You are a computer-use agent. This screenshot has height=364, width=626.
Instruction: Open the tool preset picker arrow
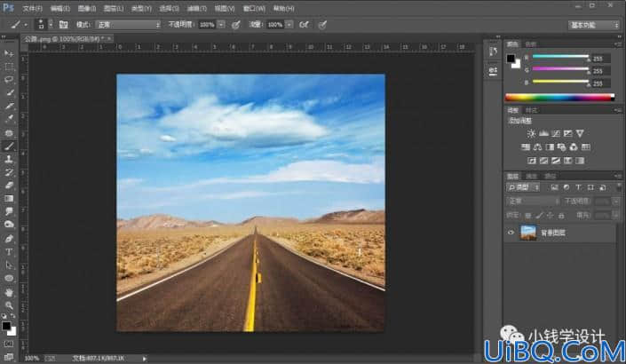click(26, 25)
